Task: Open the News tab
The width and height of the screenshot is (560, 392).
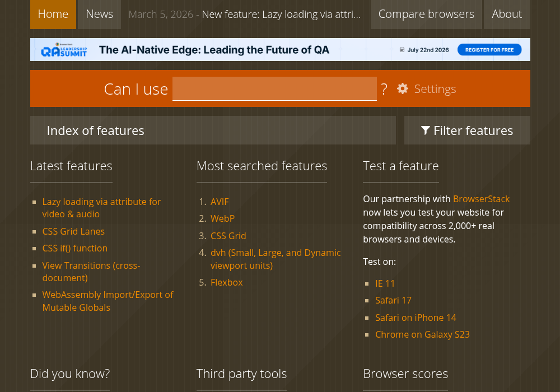Action: [99, 15]
